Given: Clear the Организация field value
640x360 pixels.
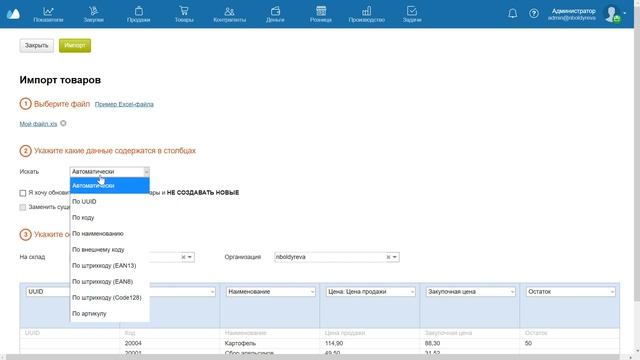Looking at the screenshot, I should click(x=388, y=257).
